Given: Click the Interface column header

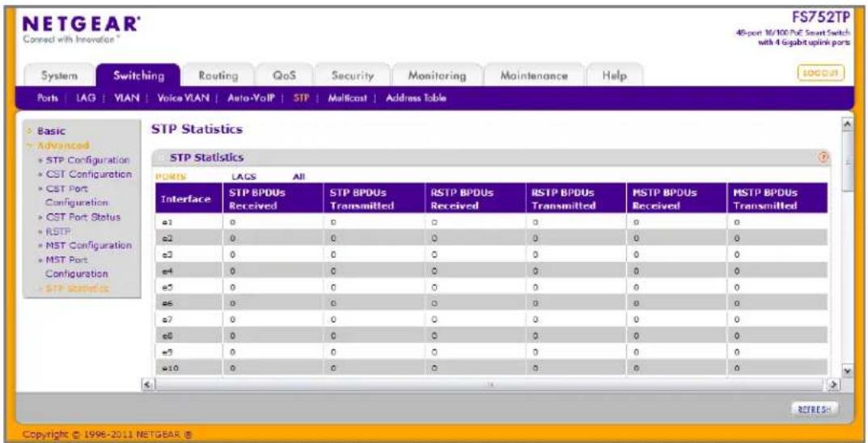Looking at the screenshot, I should 187,199.
